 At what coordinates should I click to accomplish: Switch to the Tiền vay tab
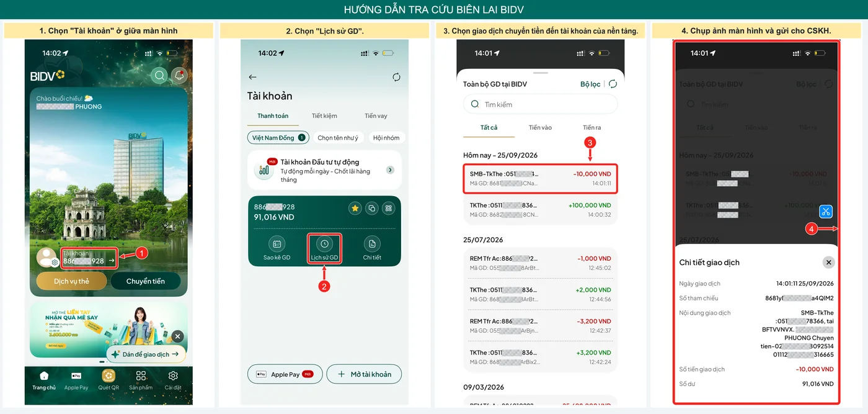[x=376, y=116]
